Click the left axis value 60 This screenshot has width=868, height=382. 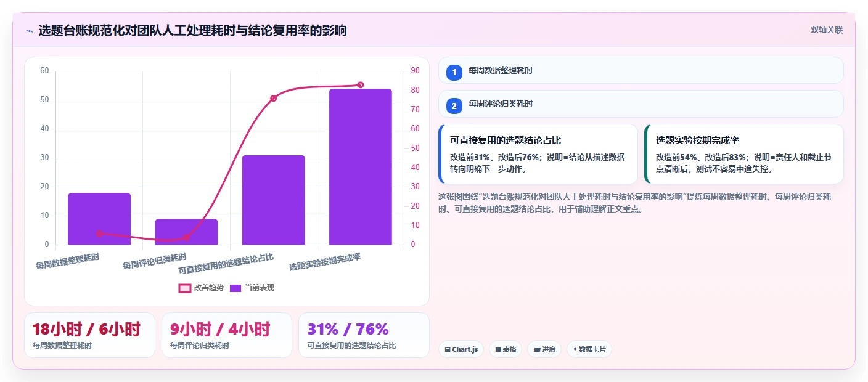coord(44,71)
